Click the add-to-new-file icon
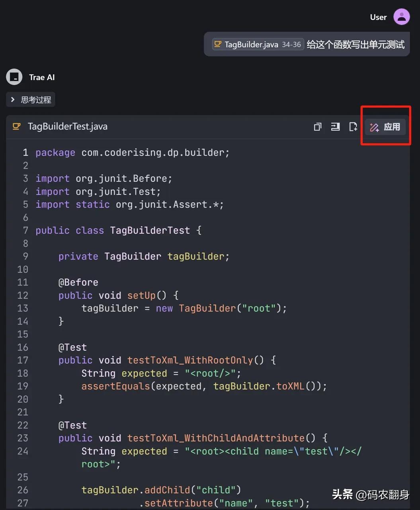The image size is (420, 510). click(353, 127)
